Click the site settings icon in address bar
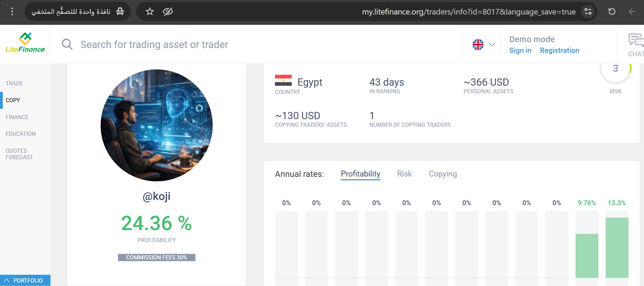This screenshot has width=644, height=286. pos(588,12)
